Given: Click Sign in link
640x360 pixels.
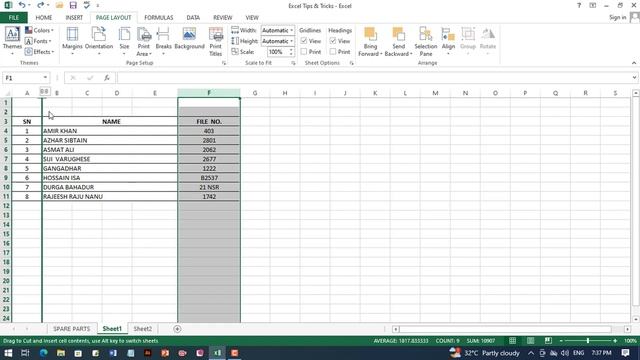Looking at the screenshot, I should point(618,17).
